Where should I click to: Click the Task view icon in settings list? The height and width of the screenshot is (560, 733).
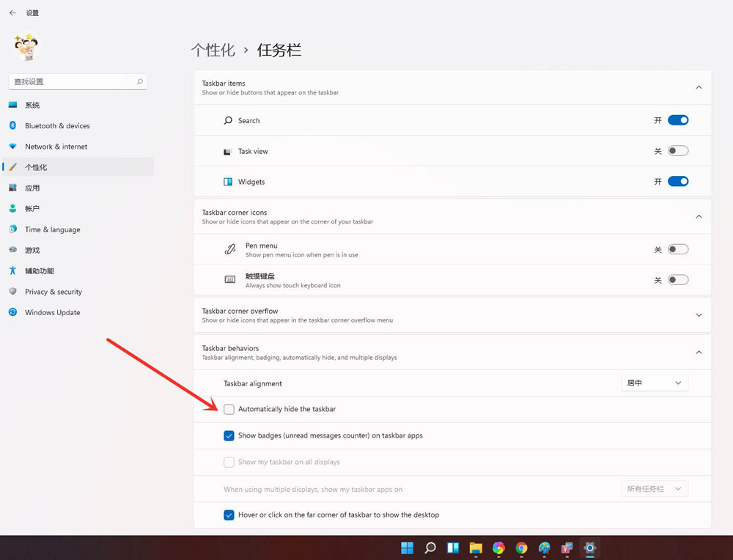click(x=229, y=150)
